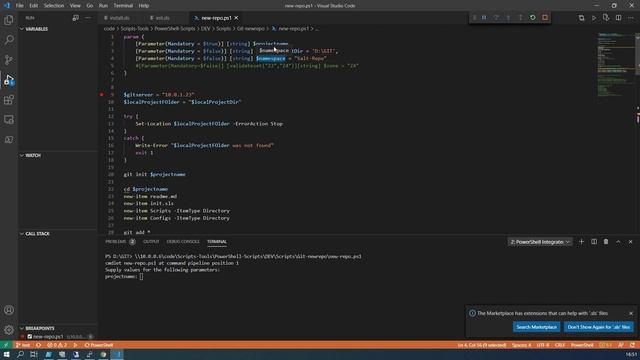Open the Search view in activity bar

(9, 40)
